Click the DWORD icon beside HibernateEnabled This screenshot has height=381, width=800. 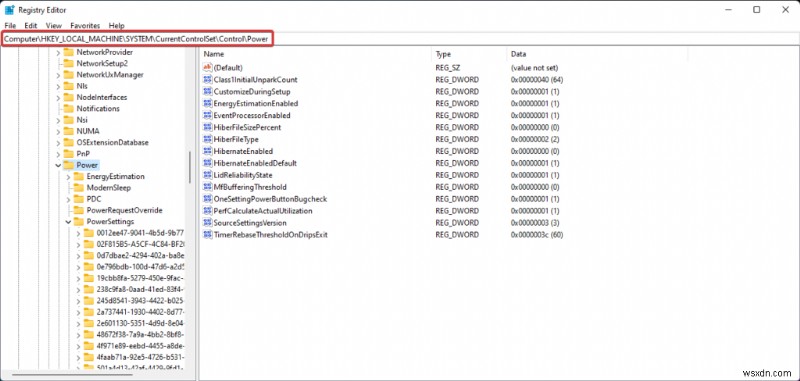pyautogui.click(x=207, y=151)
